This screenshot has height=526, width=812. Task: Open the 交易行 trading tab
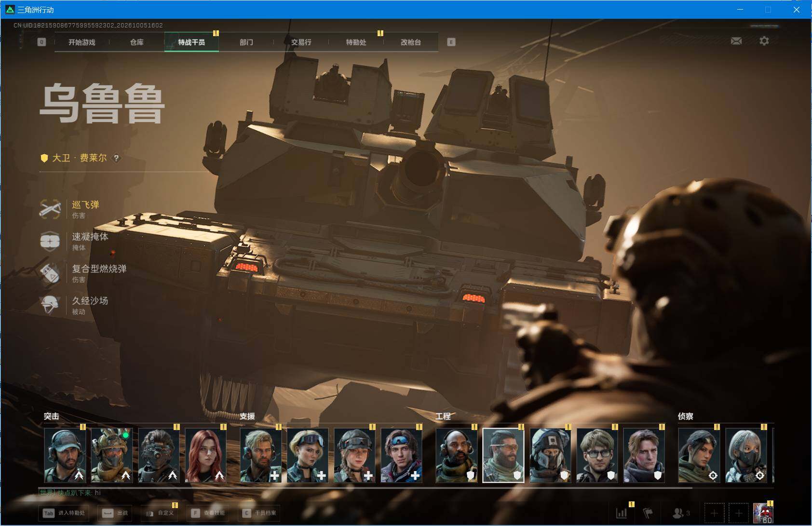click(x=301, y=42)
